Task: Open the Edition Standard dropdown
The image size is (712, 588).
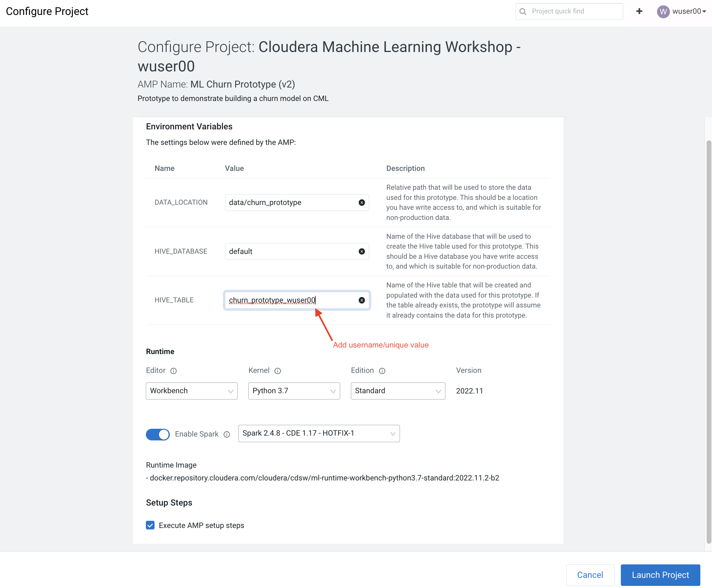Action: click(x=398, y=391)
